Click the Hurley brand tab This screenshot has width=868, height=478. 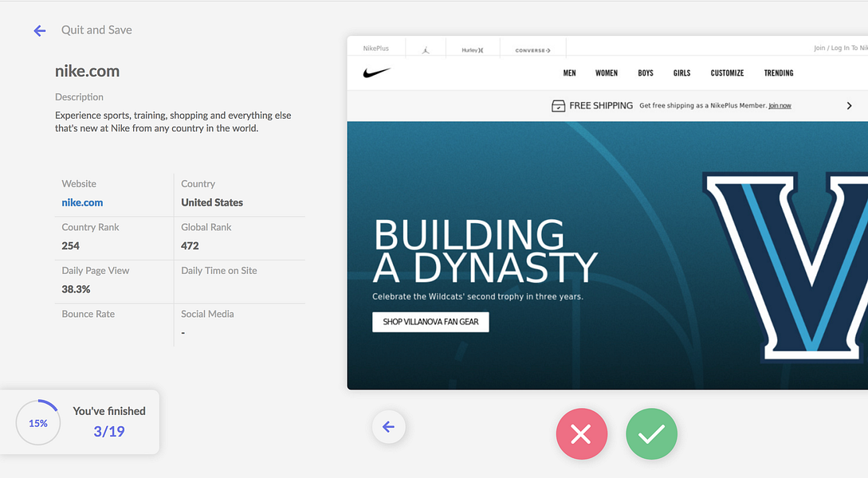(472, 50)
